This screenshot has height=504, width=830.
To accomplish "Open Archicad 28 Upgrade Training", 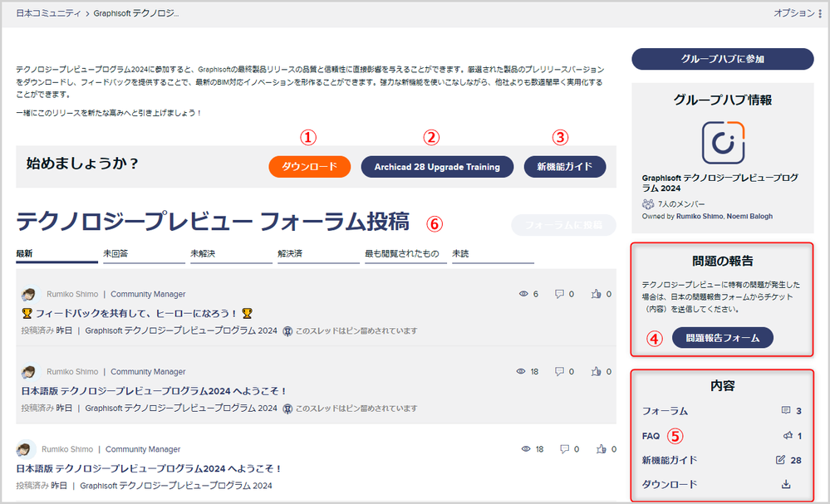I will click(x=437, y=167).
